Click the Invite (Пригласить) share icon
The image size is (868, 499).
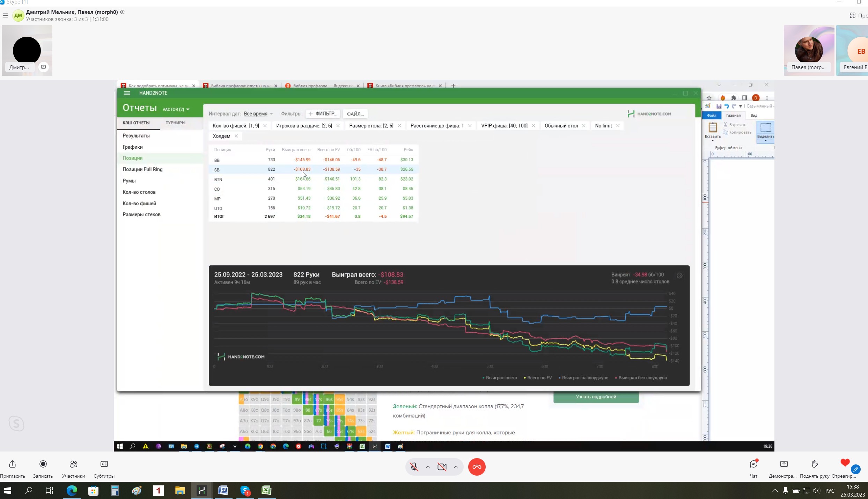point(12,464)
